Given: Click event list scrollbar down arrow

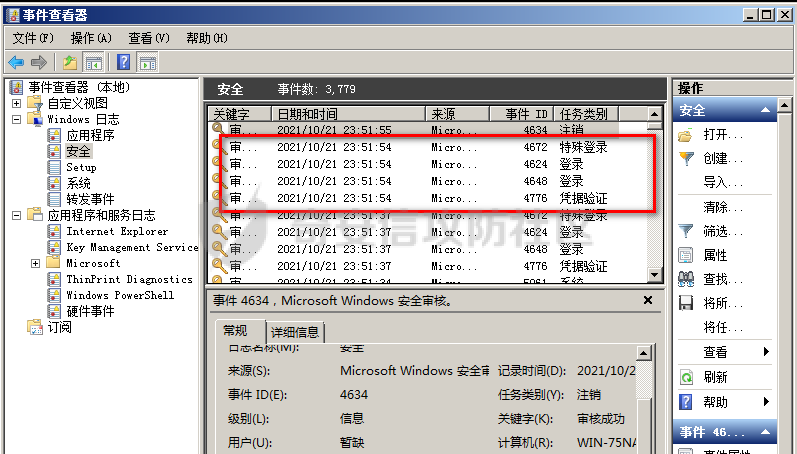Looking at the screenshot, I should pos(655,275).
